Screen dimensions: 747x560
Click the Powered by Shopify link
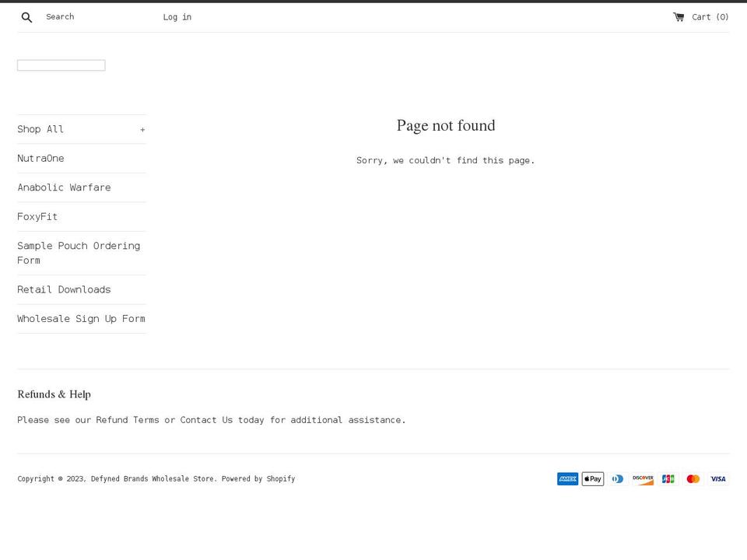pyautogui.click(x=258, y=478)
